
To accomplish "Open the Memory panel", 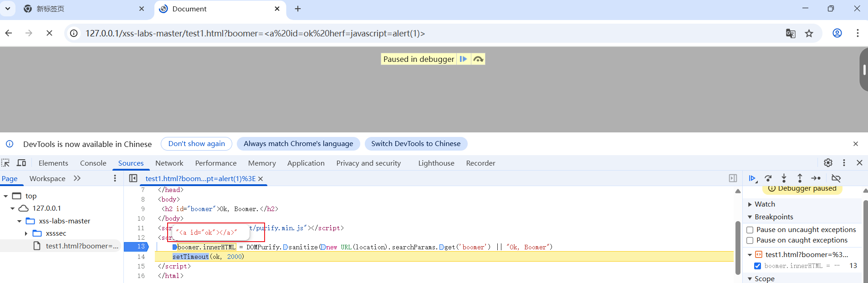I will (262, 163).
